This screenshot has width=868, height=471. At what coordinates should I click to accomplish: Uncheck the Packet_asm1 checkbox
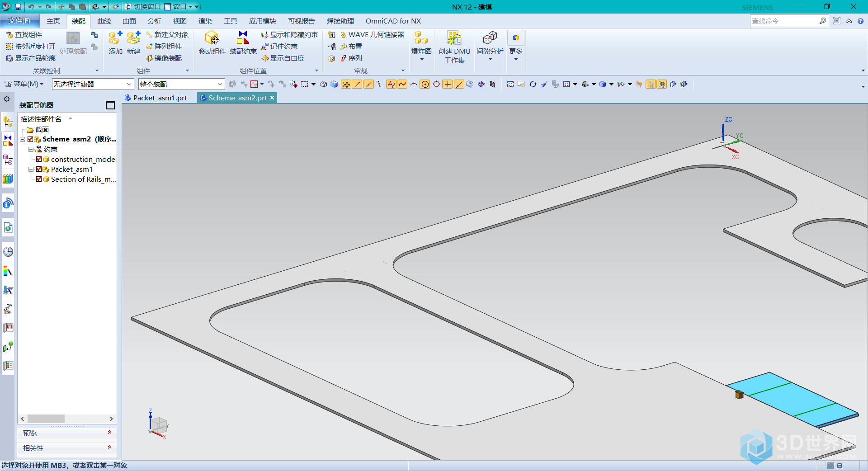(x=39, y=169)
